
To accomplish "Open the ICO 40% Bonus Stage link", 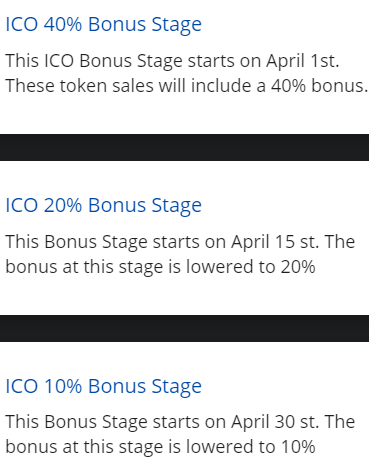I will click(x=103, y=25).
